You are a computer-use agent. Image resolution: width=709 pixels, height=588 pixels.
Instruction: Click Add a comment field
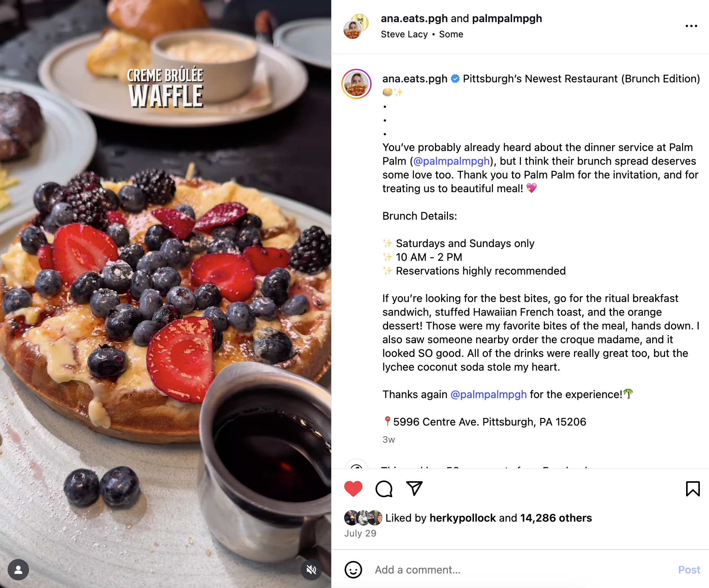click(x=519, y=570)
